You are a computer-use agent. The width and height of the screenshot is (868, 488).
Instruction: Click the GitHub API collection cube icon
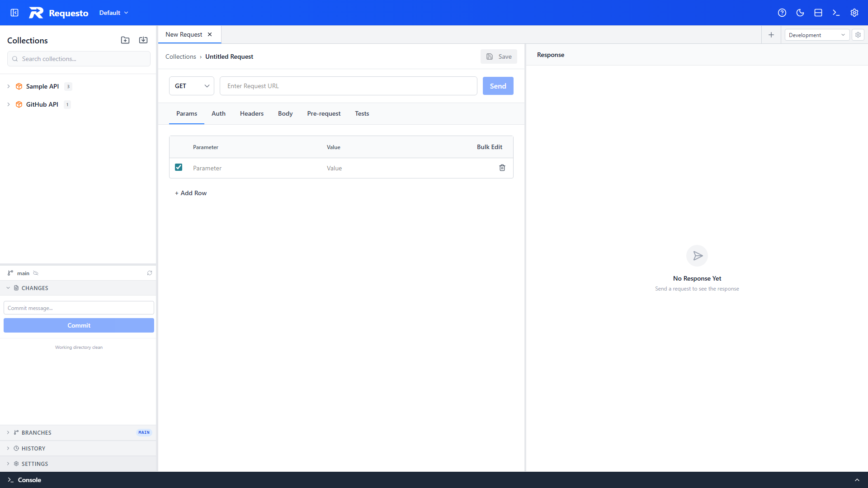click(19, 104)
